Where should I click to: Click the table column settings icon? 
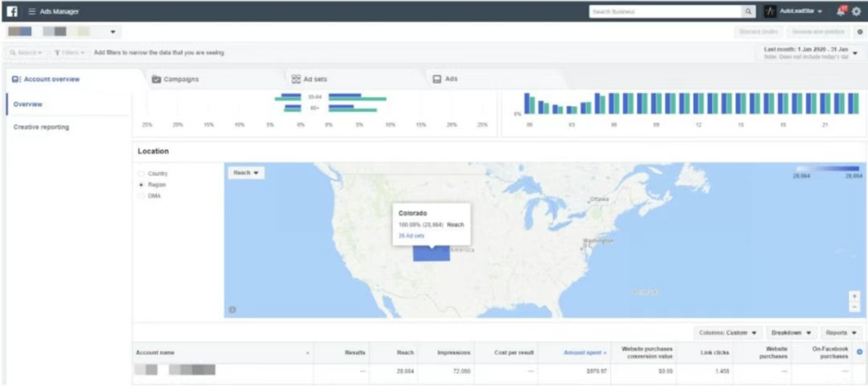(859, 352)
